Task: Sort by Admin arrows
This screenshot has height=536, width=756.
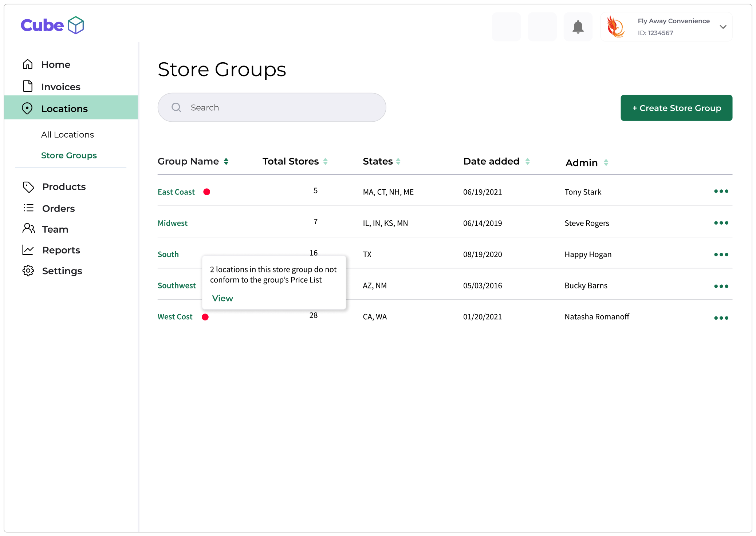Action: pos(606,162)
